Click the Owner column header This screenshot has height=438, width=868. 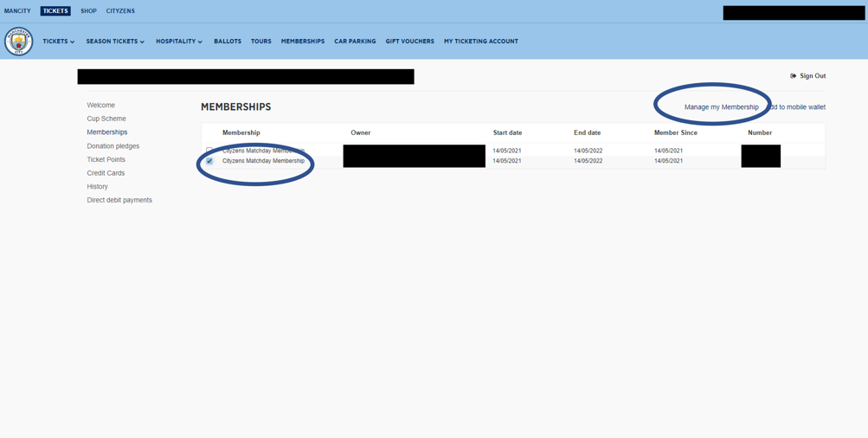pyautogui.click(x=361, y=133)
